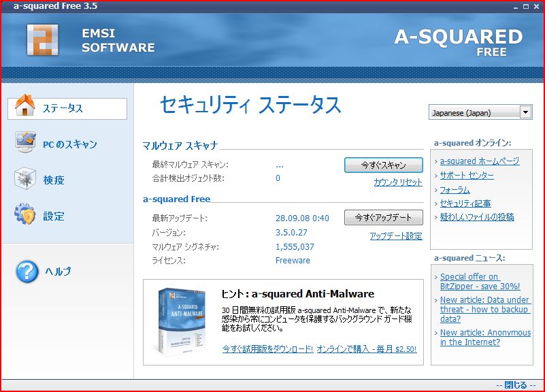This screenshot has width=545, height=392.
Task: Reset counter via カウンタ リセット link
Action: tap(398, 182)
